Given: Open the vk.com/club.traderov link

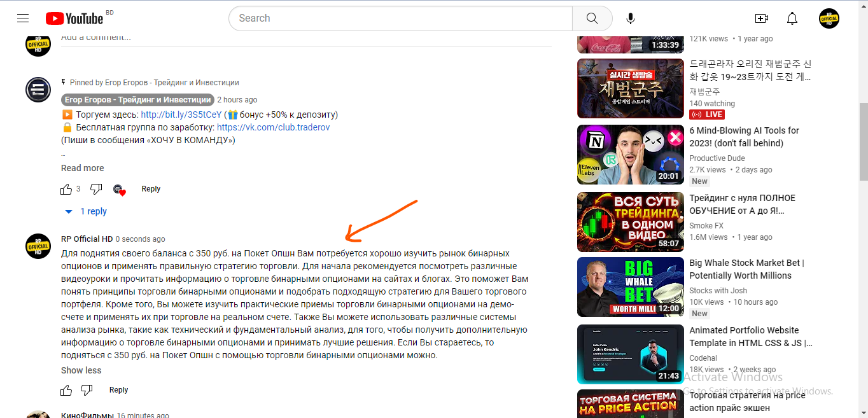Looking at the screenshot, I should tap(274, 127).
